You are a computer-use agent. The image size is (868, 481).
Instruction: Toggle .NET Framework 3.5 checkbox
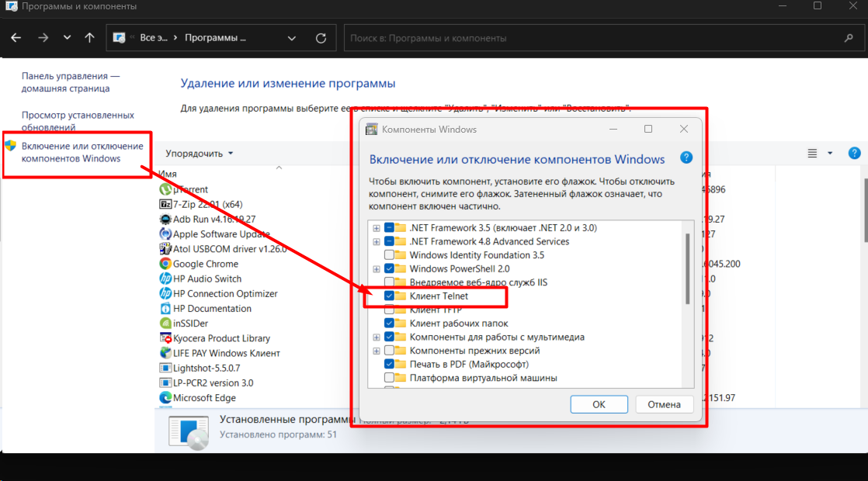[389, 228]
